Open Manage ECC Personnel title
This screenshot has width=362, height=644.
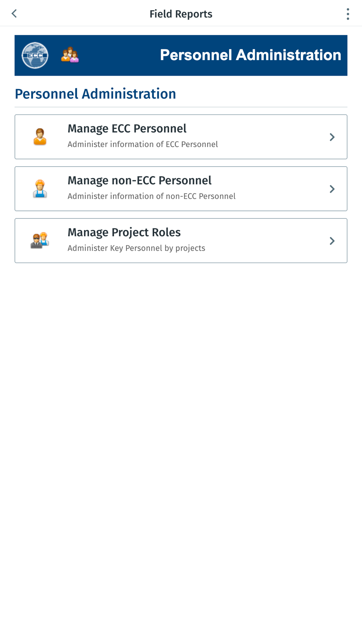(127, 129)
